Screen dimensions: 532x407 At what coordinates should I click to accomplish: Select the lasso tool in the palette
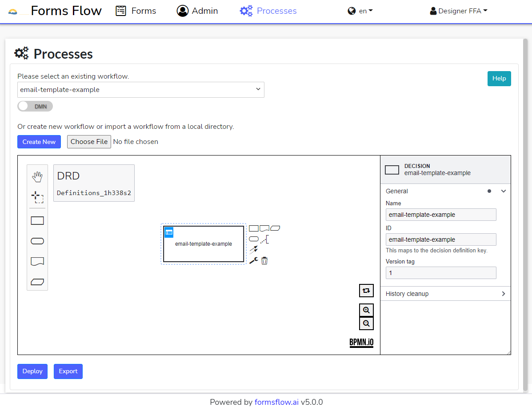[x=37, y=197]
